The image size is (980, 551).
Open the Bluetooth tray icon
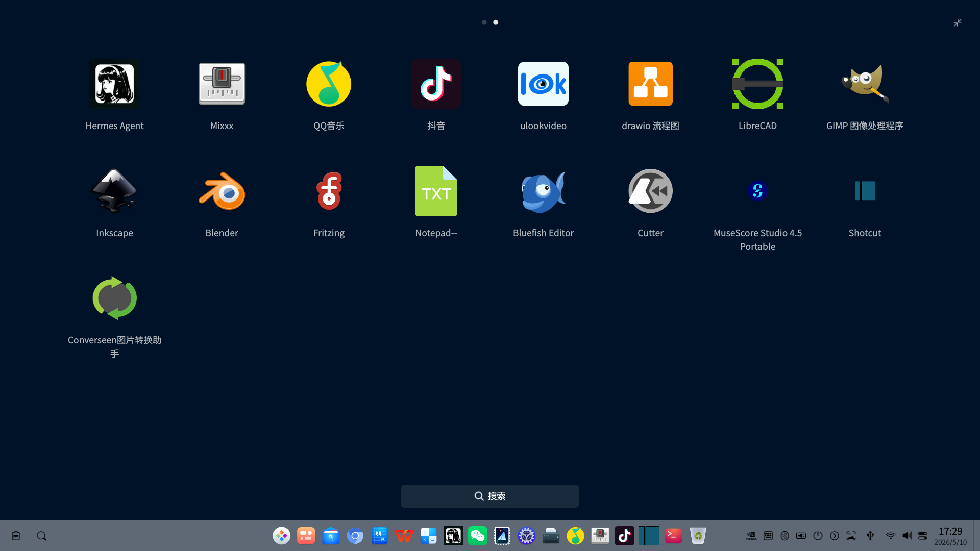785,536
